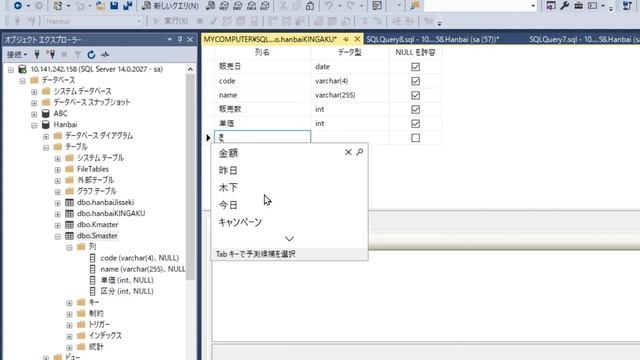Click the Disconnect plug icon in Object Explorer
This screenshot has height=360, width=640.
pos(51,54)
